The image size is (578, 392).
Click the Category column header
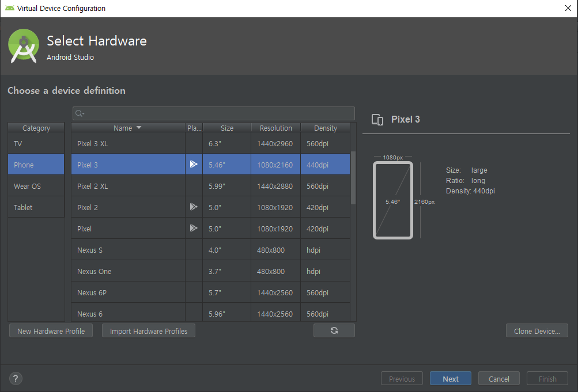tap(36, 128)
